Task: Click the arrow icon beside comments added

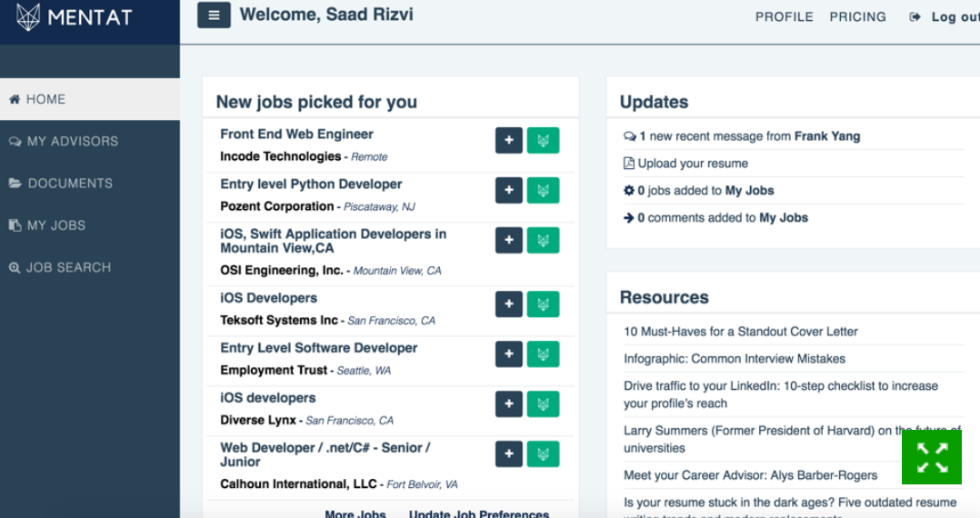Action: 629,218
